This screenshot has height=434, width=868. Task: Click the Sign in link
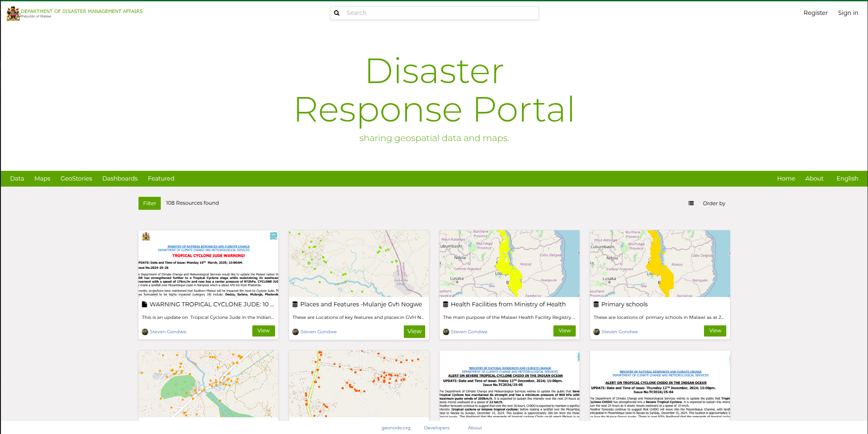coord(848,13)
